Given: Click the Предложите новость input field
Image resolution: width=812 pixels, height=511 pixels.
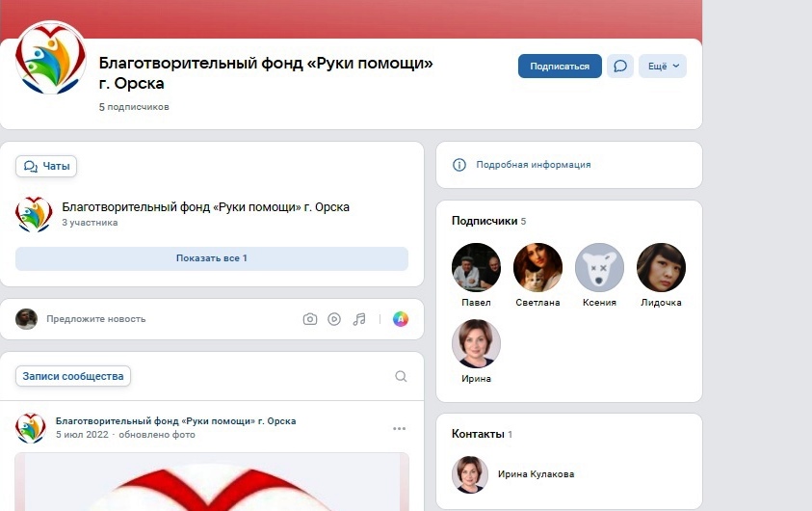Looking at the screenshot, I should coord(96,319).
